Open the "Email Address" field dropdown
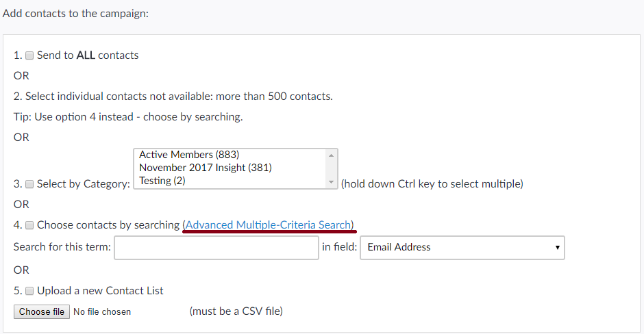The width and height of the screenshot is (644, 334). point(462,248)
